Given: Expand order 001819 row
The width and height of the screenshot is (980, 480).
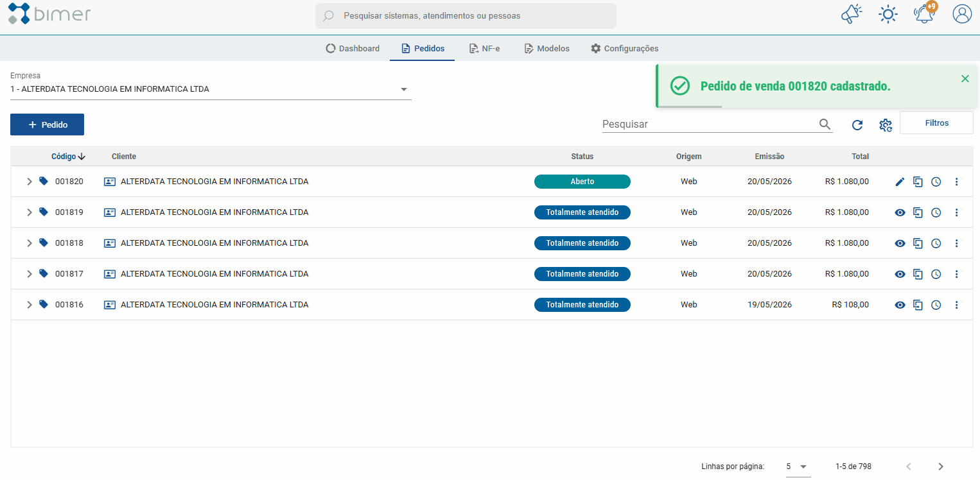Looking at the screenshot, I should tap(29, 212).
